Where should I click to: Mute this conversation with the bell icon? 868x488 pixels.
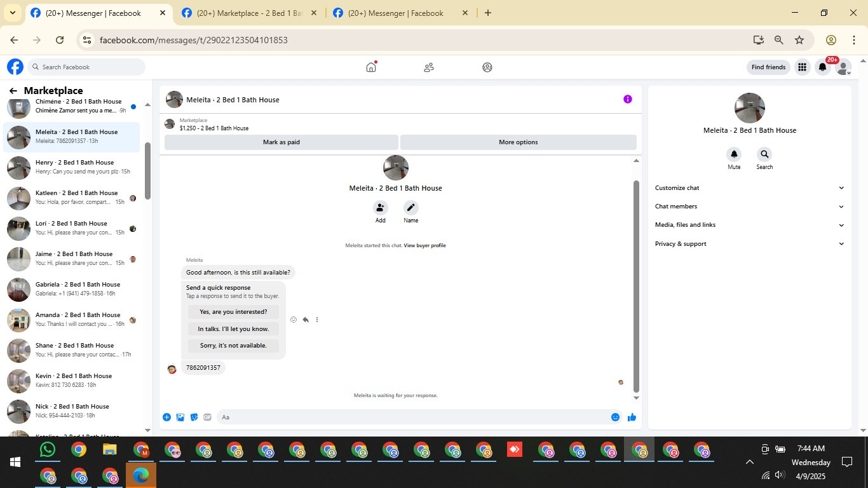tap(734, 154)
